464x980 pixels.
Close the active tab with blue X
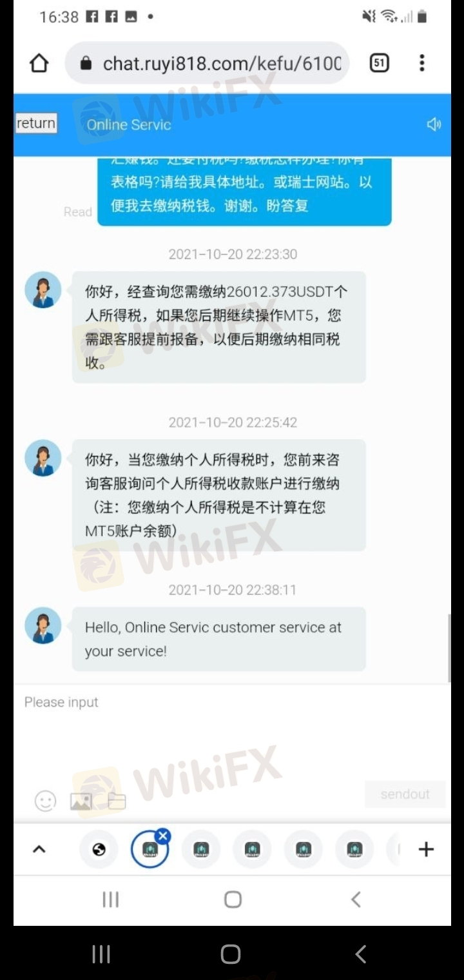[x=163, y=836]
